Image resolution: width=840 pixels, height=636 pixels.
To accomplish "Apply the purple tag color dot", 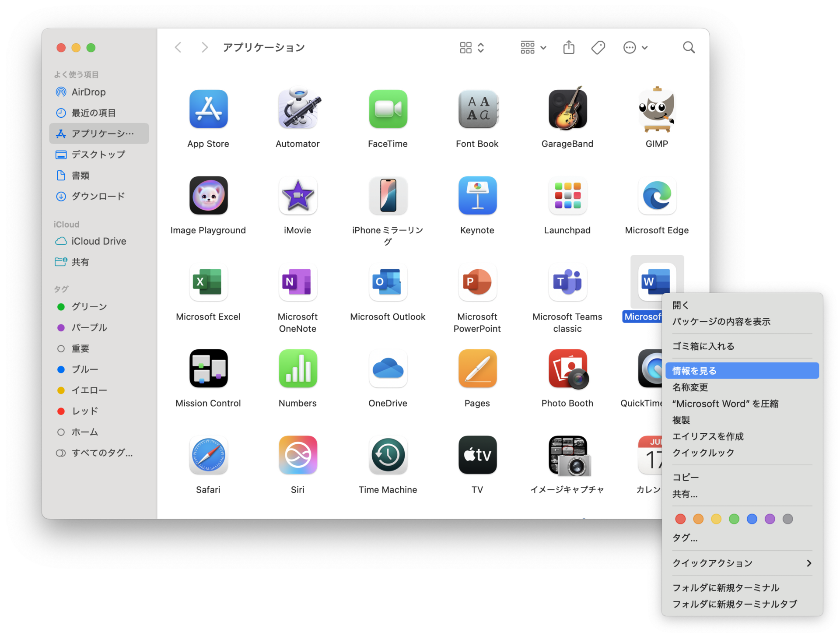I will (x=770, y=519).
